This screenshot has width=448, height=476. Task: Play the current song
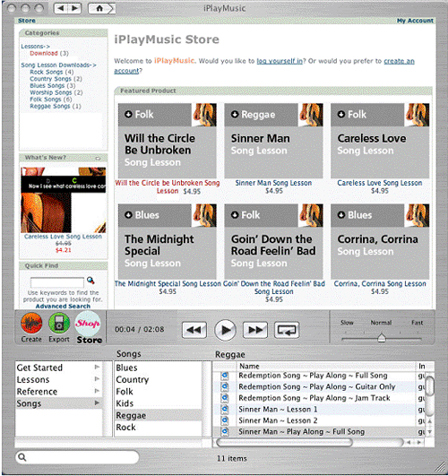click(x=225, y=330)
